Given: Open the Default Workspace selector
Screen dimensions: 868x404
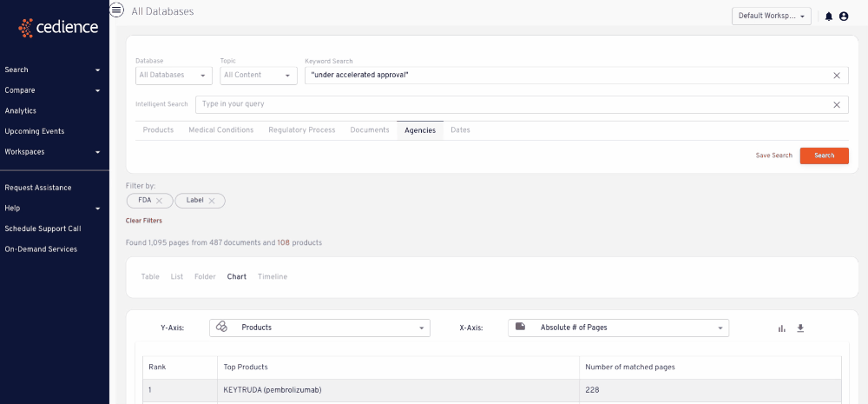Looking at the screenshot, I should 771,16.
